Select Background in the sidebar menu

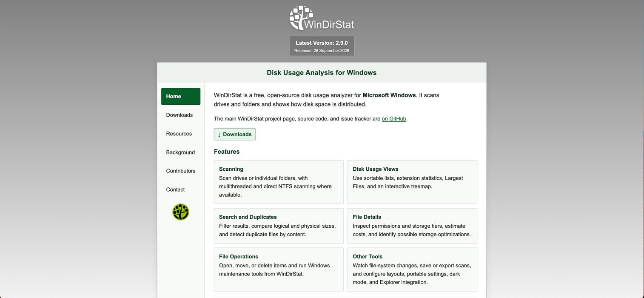[181, 152]
